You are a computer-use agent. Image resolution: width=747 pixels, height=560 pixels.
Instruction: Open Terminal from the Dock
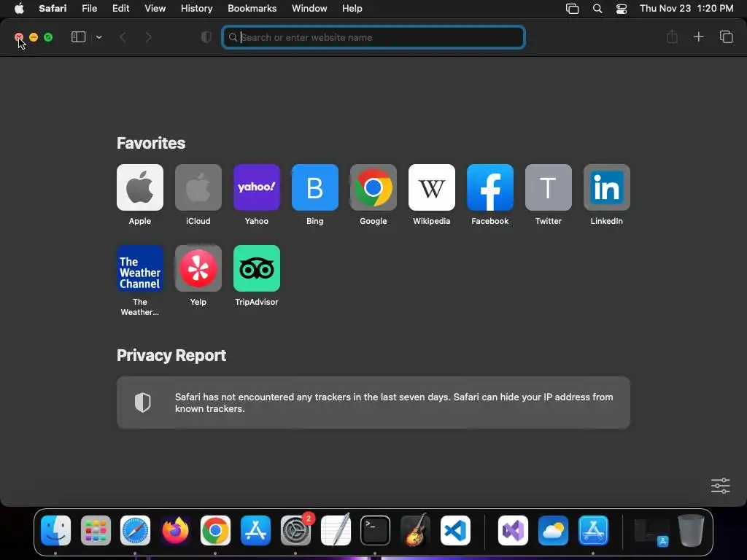376,530
